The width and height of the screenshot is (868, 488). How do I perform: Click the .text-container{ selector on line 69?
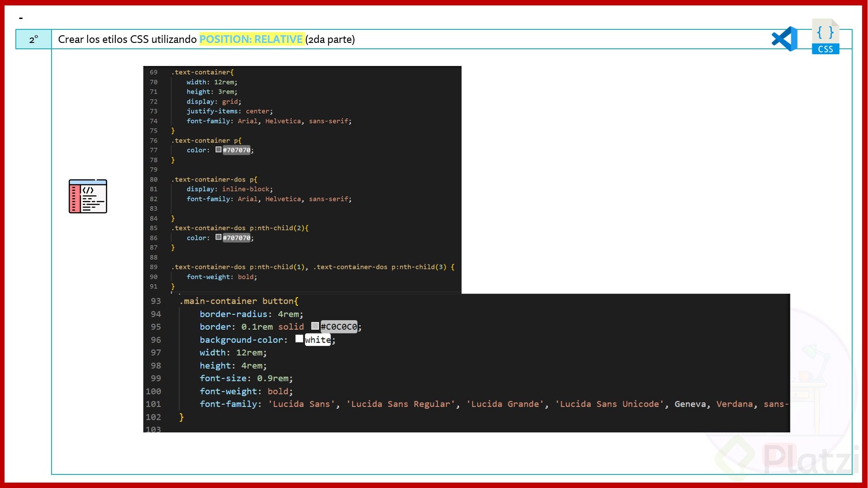(x=203, y=72)
